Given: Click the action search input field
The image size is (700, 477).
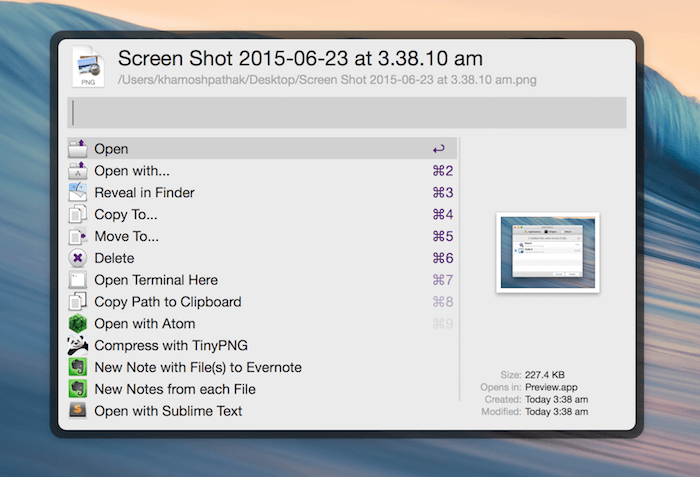Looking at the screenshot, I should pyautogui.click(x=347, y=113).
